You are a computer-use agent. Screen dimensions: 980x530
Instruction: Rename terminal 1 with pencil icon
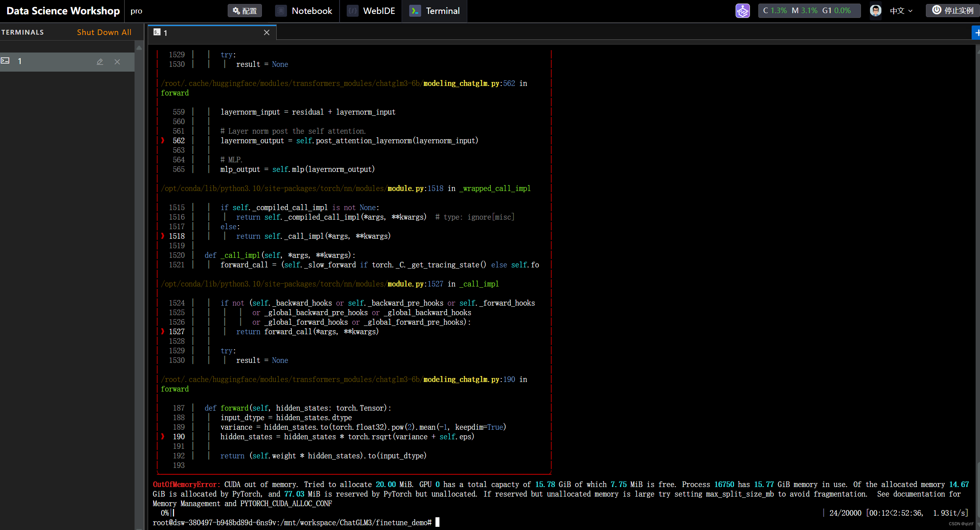[x=100, y=62]
